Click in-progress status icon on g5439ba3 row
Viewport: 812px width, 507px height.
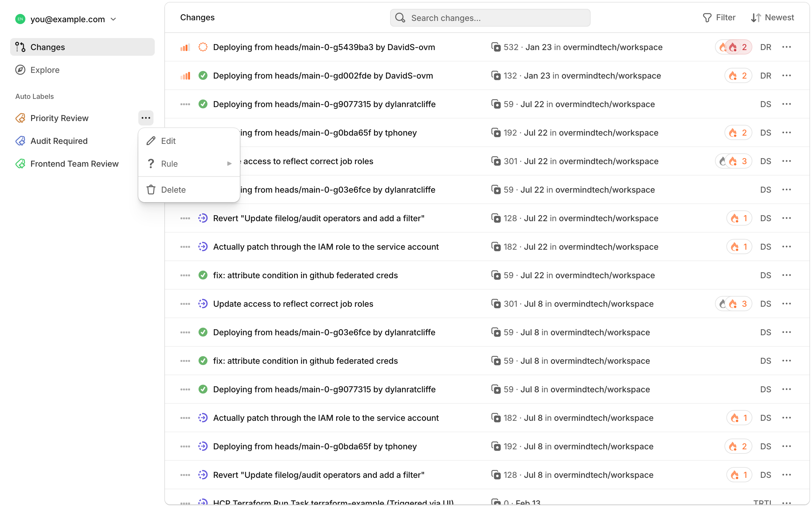[x=203, y=47]
